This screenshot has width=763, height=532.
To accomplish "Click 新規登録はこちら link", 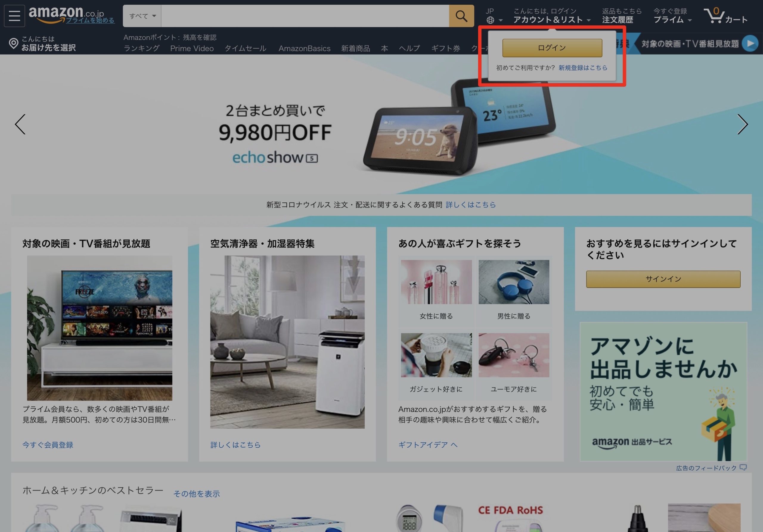I will [583, 68].
